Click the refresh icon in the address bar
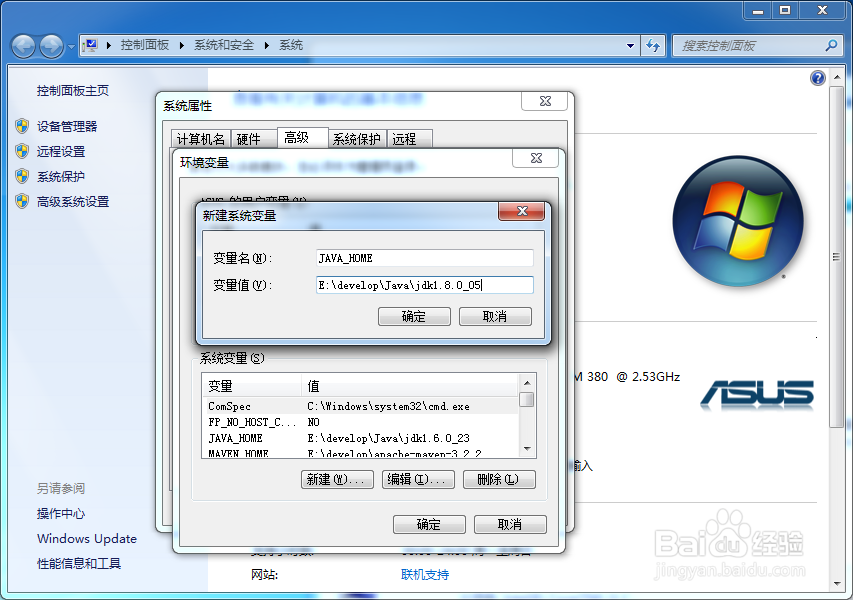This screenshot has height=600, width=853. click(652, 45)
